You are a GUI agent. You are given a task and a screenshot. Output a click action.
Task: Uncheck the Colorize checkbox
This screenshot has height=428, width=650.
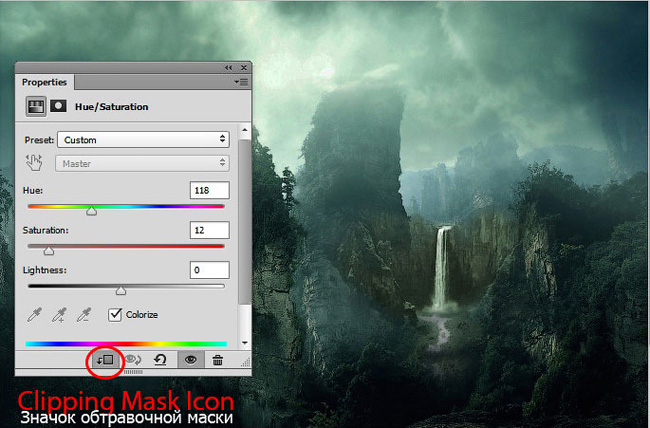(115, 315)
